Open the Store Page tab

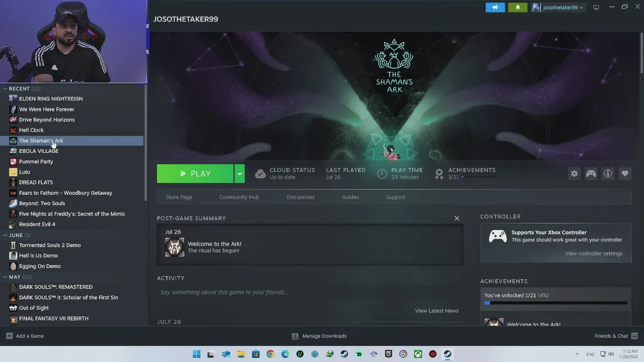click(x=179, y=197)
